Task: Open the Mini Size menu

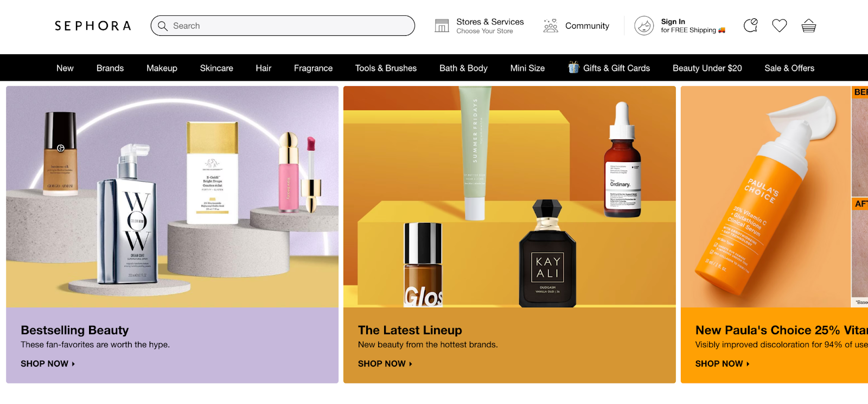Action: coord(527,68)
